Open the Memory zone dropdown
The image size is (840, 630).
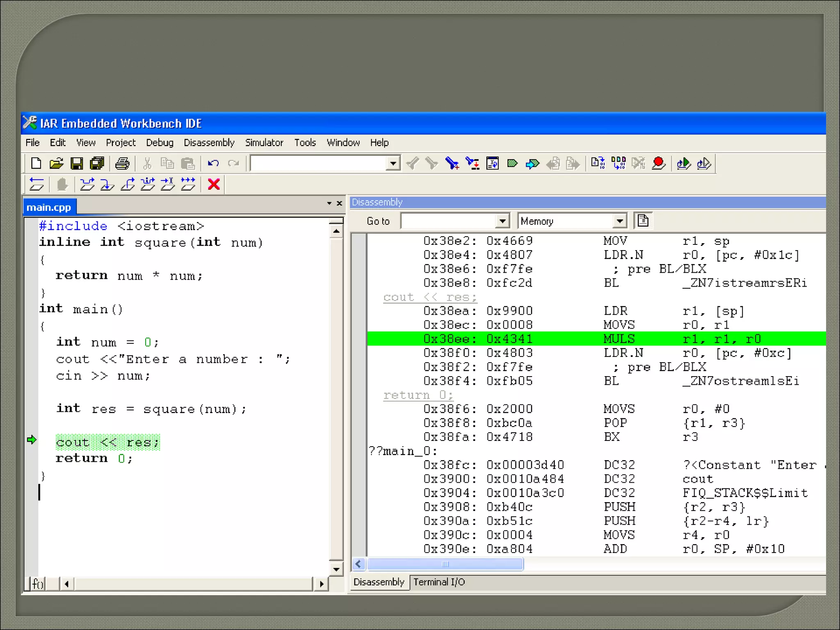(x=620, y=221)
